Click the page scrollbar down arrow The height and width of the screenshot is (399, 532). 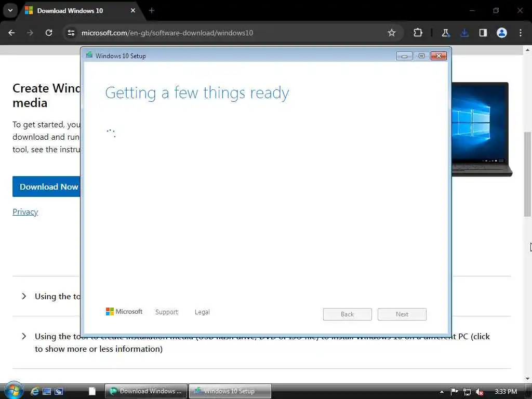tap(527, 379)
